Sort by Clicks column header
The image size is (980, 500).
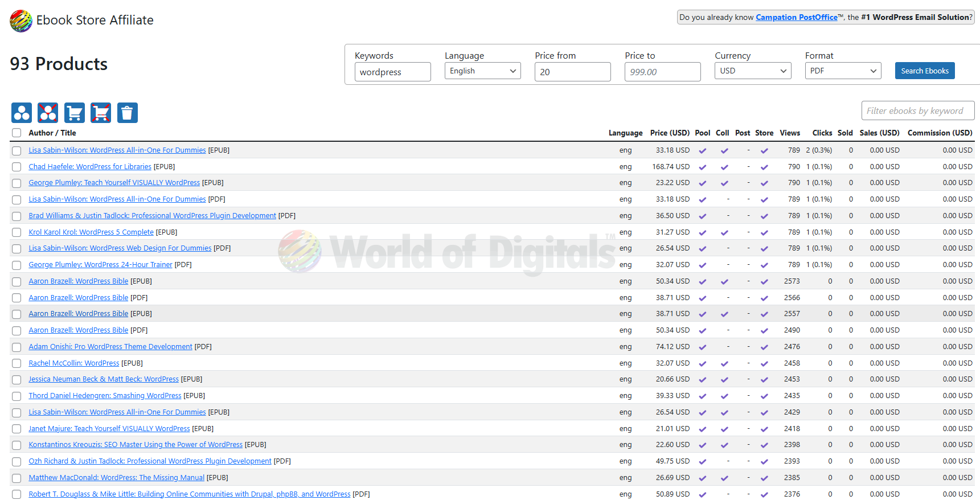822,133
